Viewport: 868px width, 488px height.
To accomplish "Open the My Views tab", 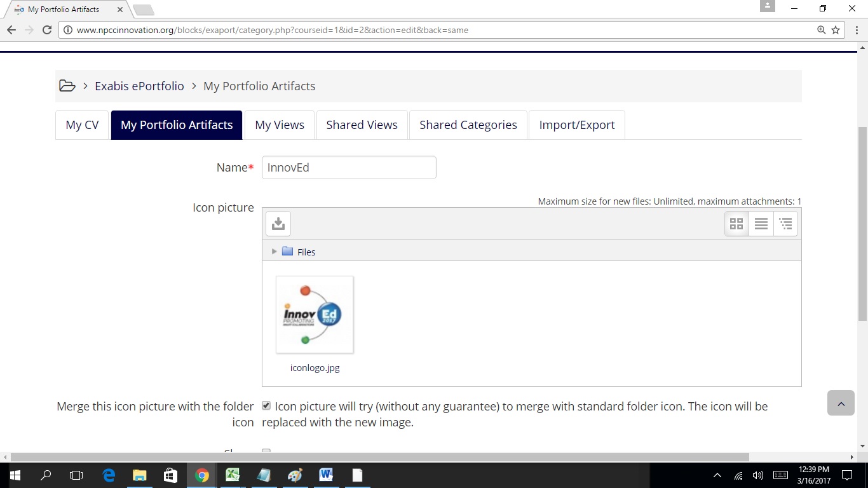I will coord(280,125).
